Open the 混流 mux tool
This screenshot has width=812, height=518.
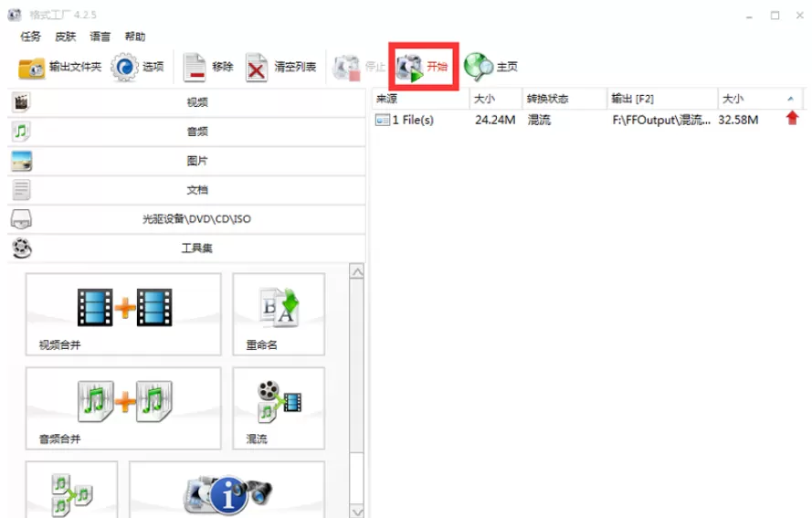tap(279, 408)
